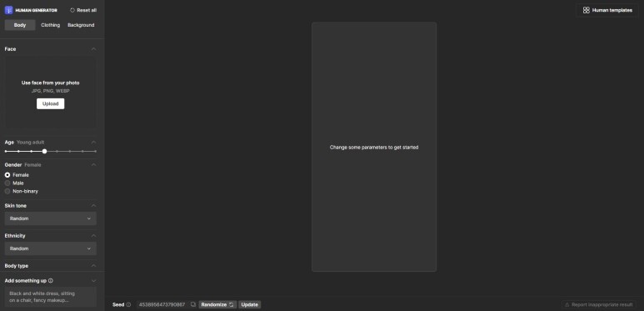Set Age slider to the last rightmost stop
This screenshot has width=644, height=311.
[x=95, y=151]
